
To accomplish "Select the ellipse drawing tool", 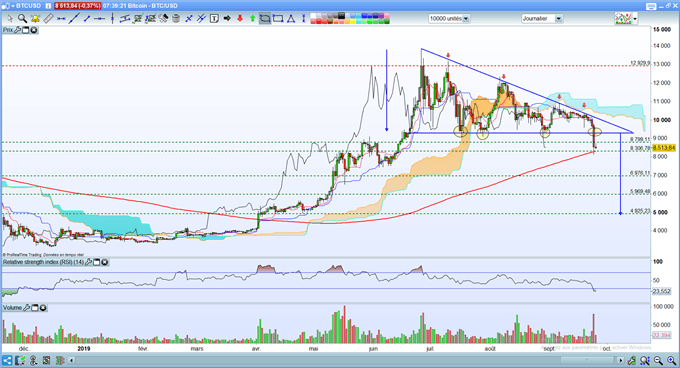I will pyautogui.click(x=265, y=19).
